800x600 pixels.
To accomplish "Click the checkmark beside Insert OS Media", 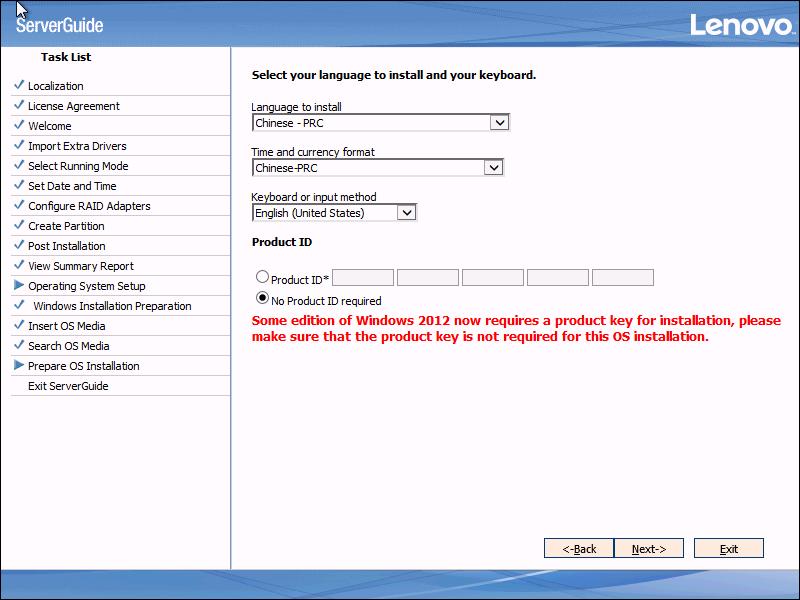I will click(x=19, y=326).
